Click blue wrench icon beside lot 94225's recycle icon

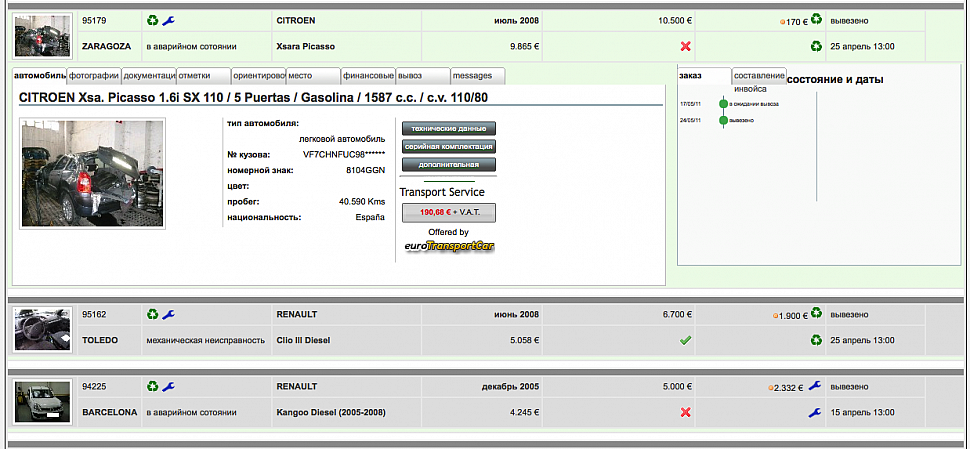(x=168, y=387)
